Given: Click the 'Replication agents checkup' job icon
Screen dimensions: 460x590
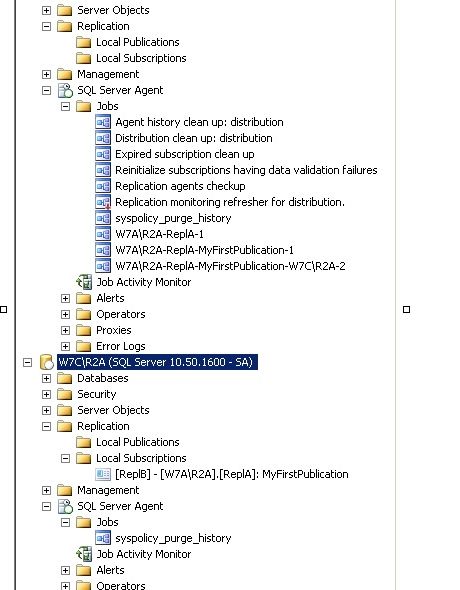Looking at the screenshot, I should pos(103,186).
